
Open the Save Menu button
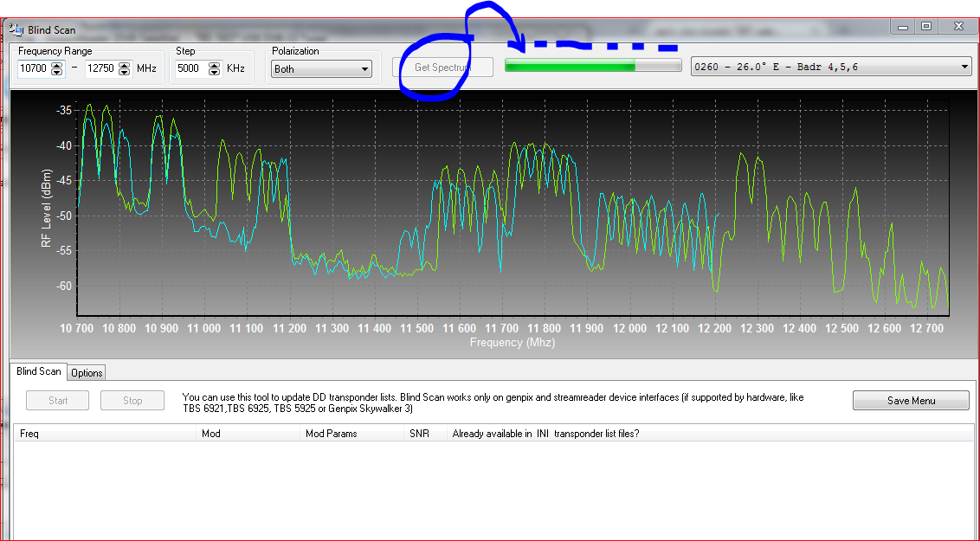coord(911,401)
